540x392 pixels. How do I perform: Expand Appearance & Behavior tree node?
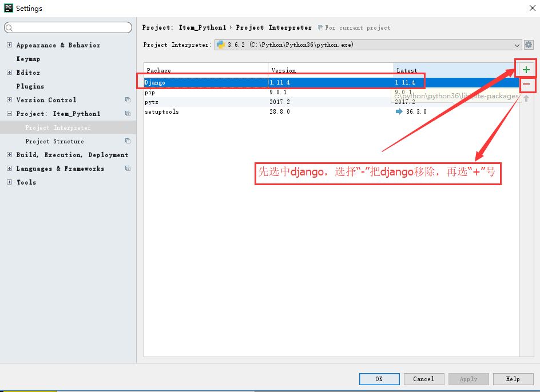point(9,45)
